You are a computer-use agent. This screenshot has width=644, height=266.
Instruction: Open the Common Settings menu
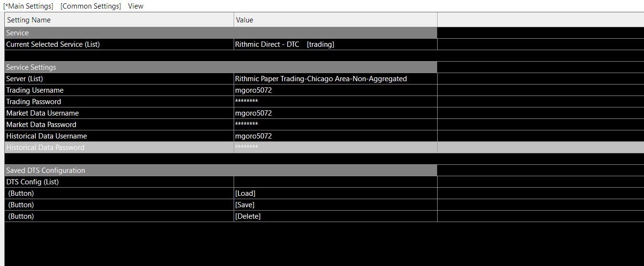(91, 6)
